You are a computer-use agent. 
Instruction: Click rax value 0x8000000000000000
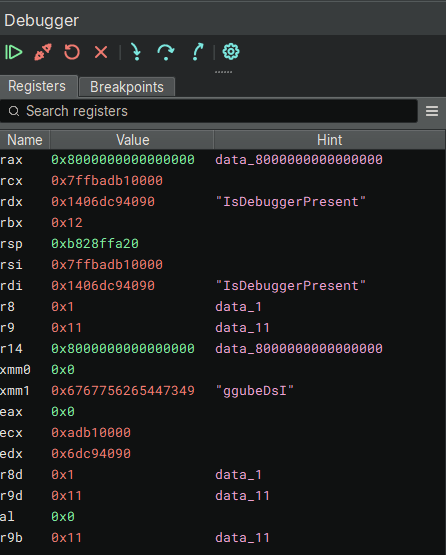click(123, 160)
